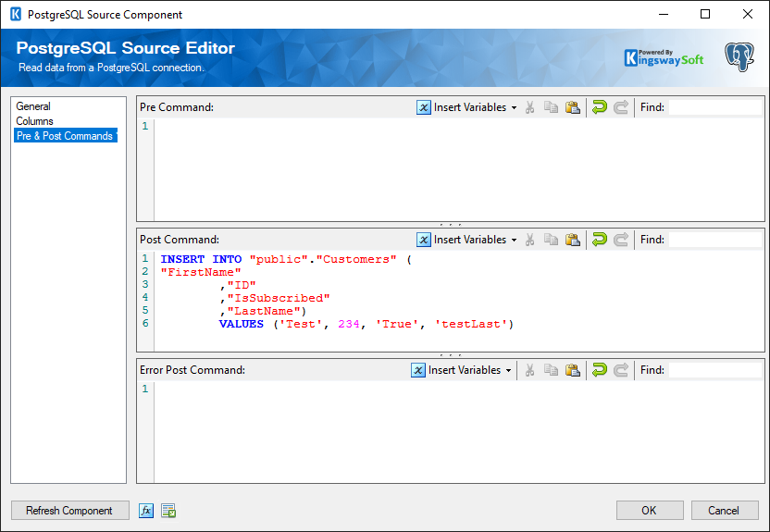Redo edit in Pre Command toolbar
Viewport: 770px width, 532px height.
pyautogui.click(x=621, y=107)
